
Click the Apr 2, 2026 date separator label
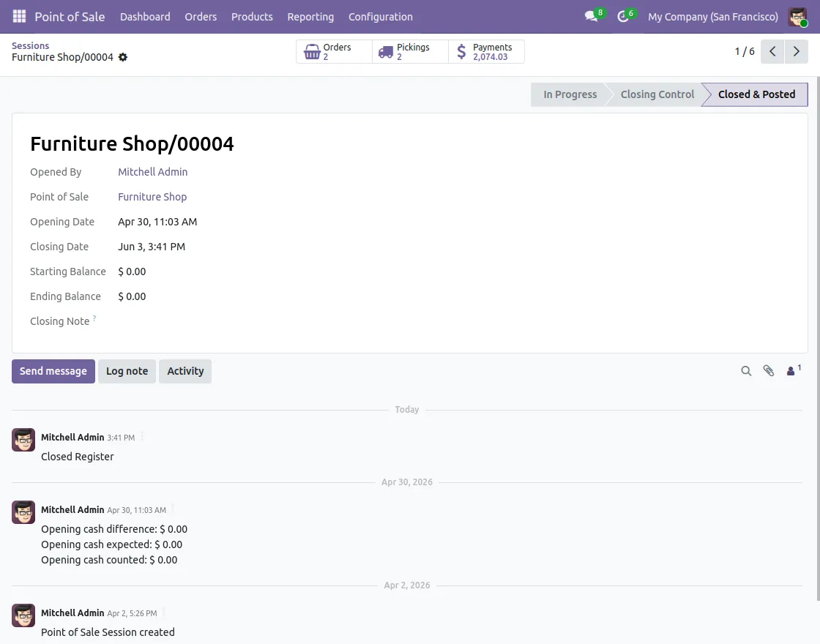pyautogui.click(x=407, y=585)
